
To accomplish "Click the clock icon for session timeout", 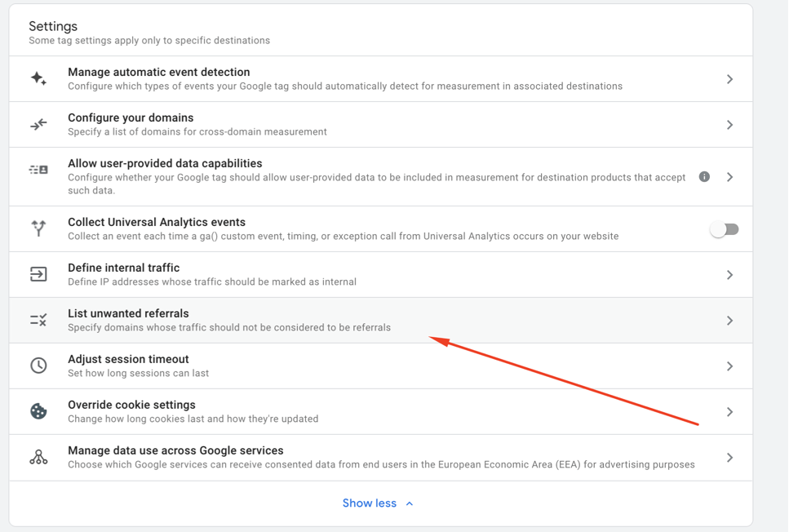I will point(38,366).
